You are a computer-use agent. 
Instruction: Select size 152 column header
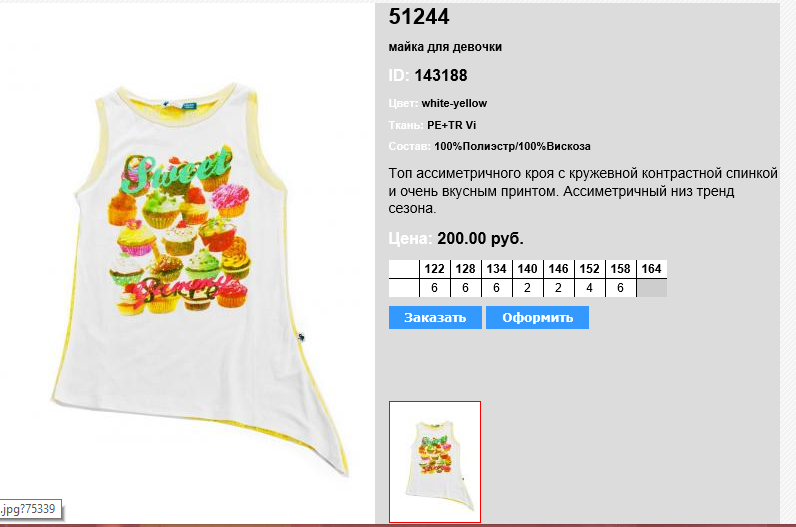click(589, 269)
